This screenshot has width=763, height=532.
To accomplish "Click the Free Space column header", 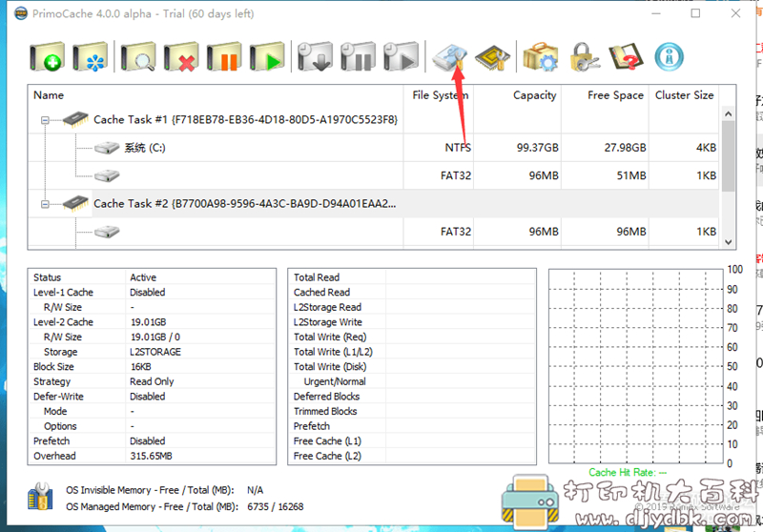I will pyautogui.click(x=605, y=95).
